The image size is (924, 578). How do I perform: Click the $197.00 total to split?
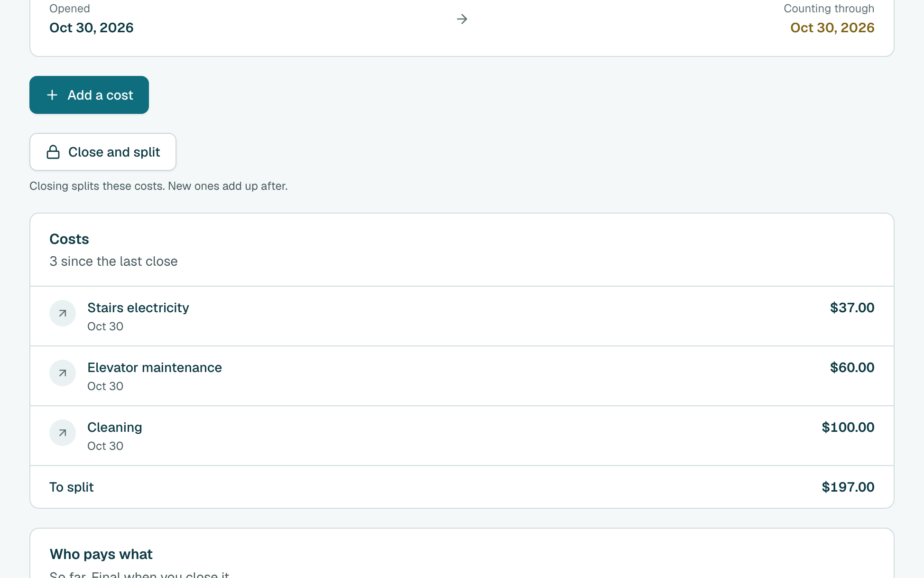[x=848, y=487]
